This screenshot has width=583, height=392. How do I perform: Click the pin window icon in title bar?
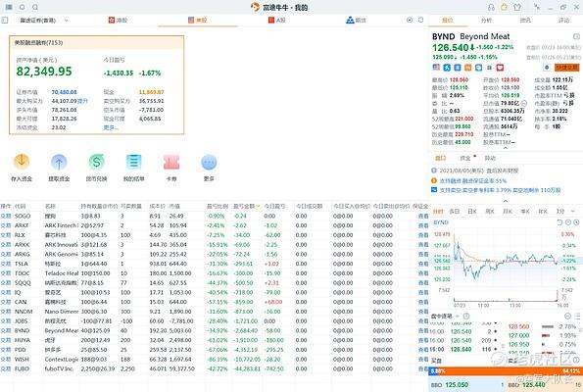pyautogui.click(x=537, y=7)
